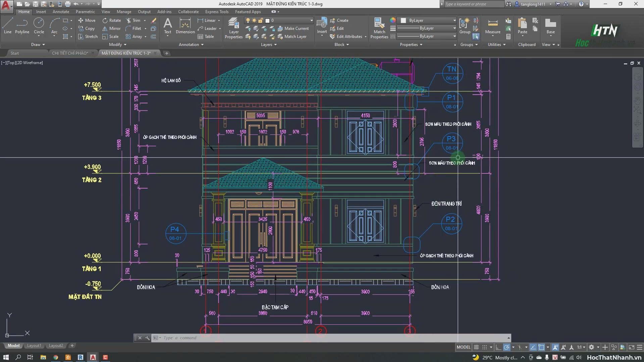Toggle the grid display in status bar
The width and height of the screenshot is (644, 362).
point(476,347)
